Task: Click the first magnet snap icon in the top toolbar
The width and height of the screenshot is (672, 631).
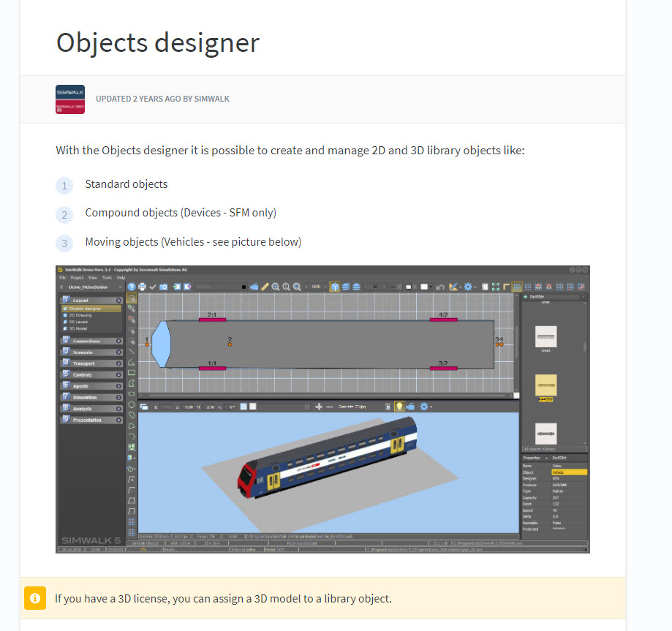Action: click(539, 287)
